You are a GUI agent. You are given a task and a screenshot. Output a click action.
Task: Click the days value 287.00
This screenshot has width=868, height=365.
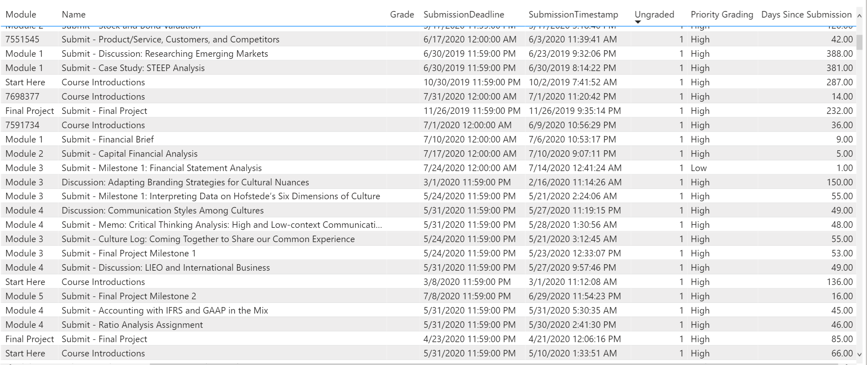point(839,82)
